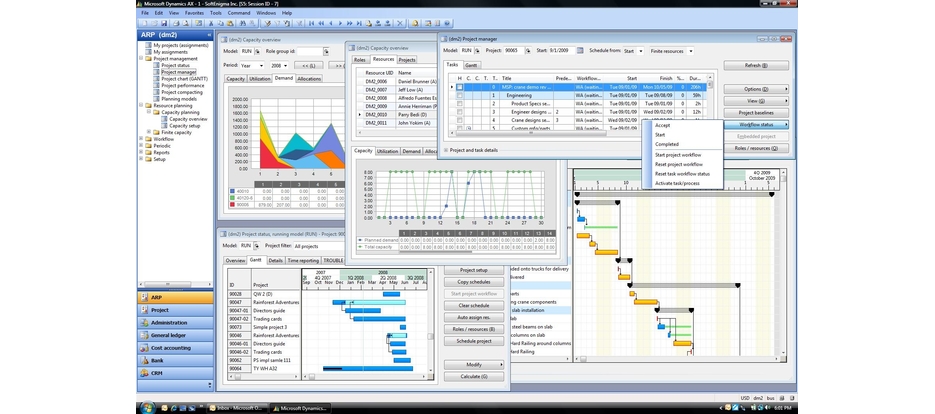Click the Refresh (B) button
This screenshot has height=414, width=935.
click(x=756, y=66)
